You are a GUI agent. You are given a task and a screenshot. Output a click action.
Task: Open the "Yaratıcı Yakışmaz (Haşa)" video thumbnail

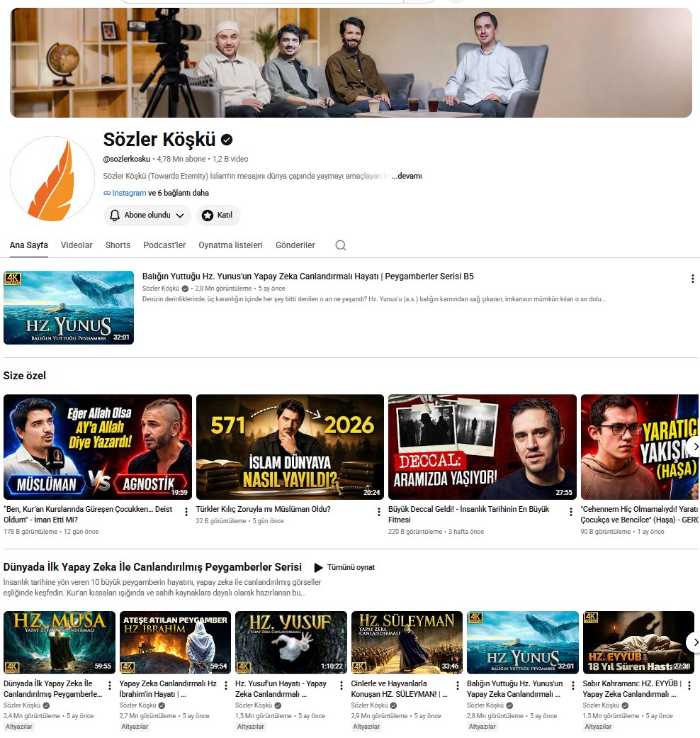640,447
